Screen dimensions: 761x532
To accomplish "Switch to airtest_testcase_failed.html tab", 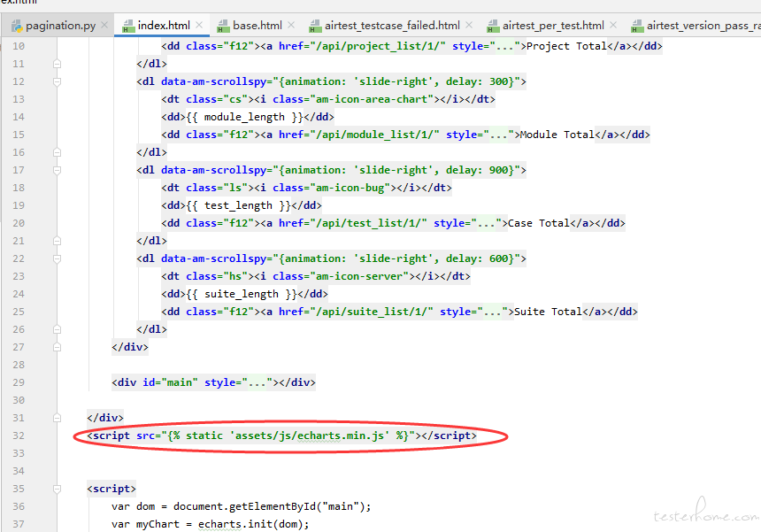I will (x=392, y=26).
